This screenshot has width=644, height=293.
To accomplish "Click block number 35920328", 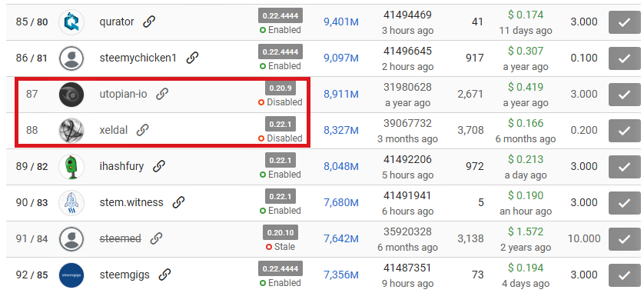I will (x=407, y=232).
